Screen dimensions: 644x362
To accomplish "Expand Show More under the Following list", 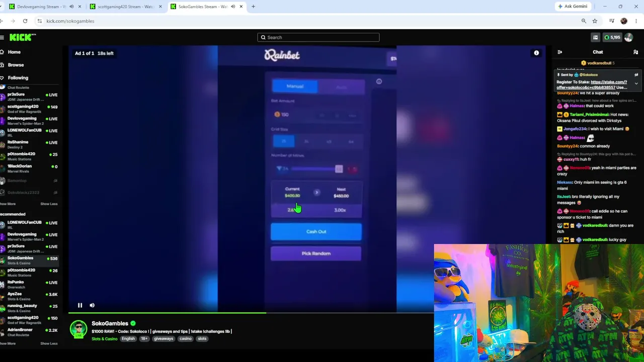I will click(8, 204).
